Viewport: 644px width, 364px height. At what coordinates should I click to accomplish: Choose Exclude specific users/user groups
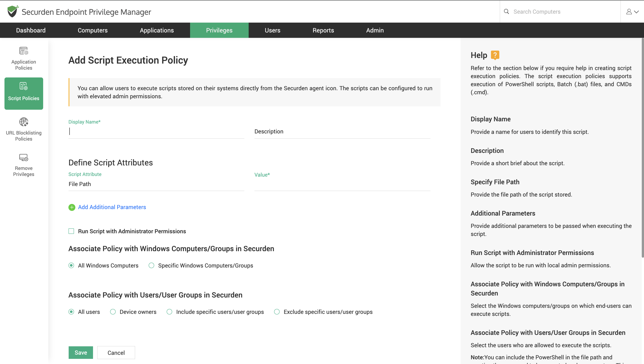[277, 312]
